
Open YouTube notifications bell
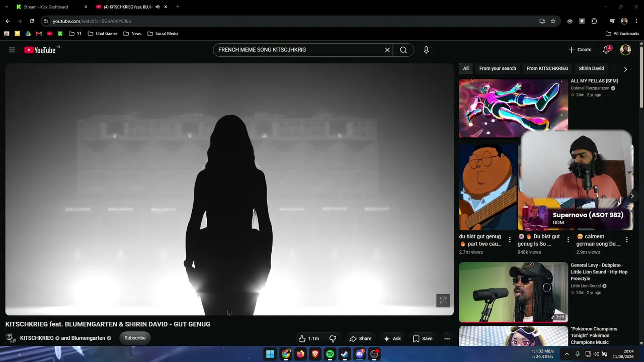point(606,50)
